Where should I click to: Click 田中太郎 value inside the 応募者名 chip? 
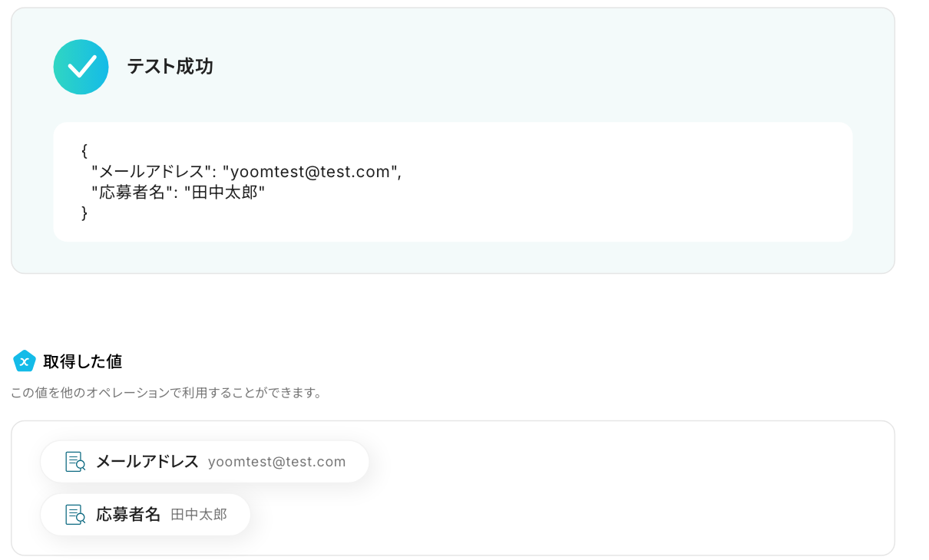click(199, 514)
